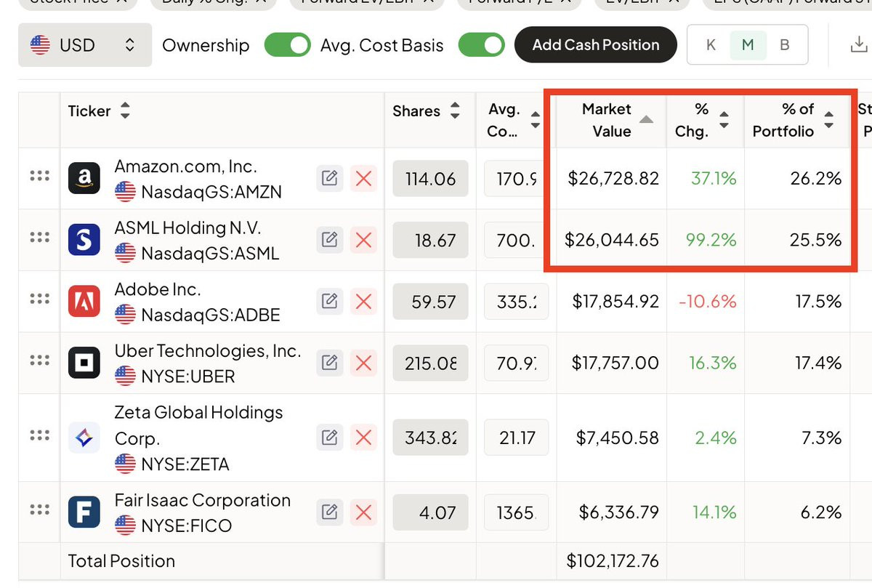The image size is (872, 588).
Task: Select M unit format
Action: [748, 45]
